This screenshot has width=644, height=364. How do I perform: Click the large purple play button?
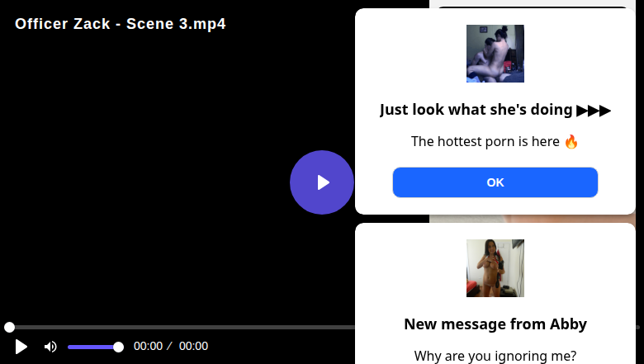click(322, 182)
